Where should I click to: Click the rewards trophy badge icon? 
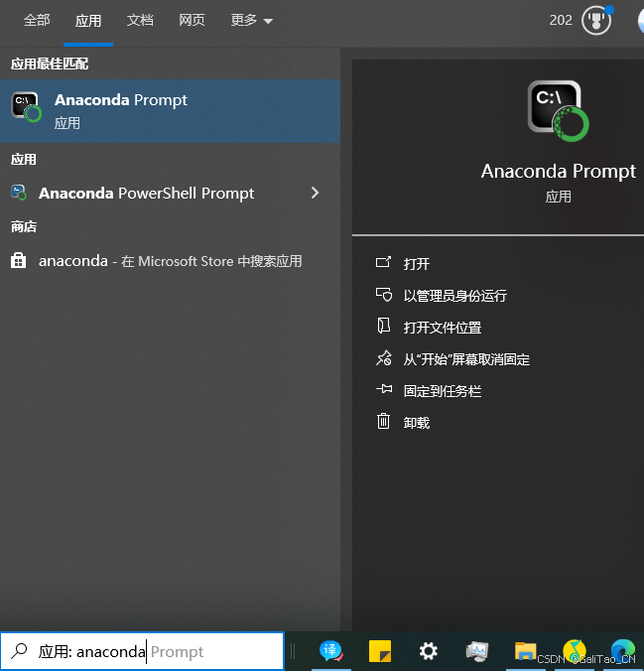click(596, 20)
